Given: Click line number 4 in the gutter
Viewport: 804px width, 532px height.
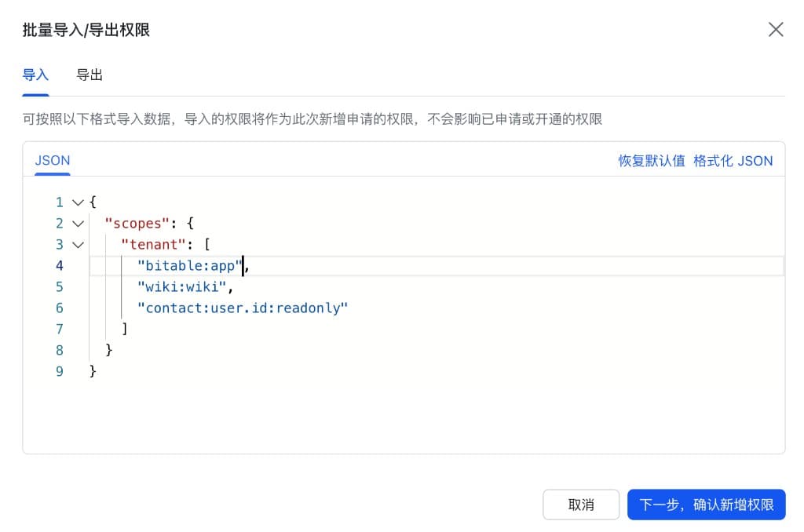Looking at the screenshot, I should (60, 265).
